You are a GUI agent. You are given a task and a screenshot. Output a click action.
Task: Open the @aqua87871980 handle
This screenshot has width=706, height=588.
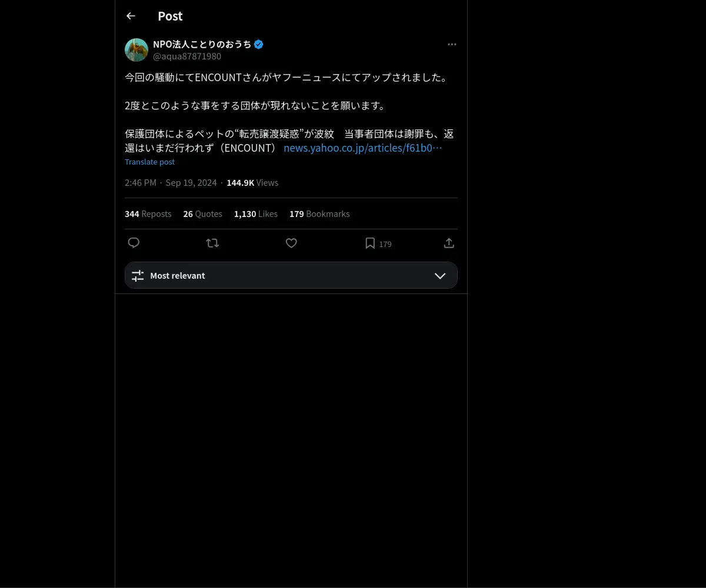pos(187,56)
